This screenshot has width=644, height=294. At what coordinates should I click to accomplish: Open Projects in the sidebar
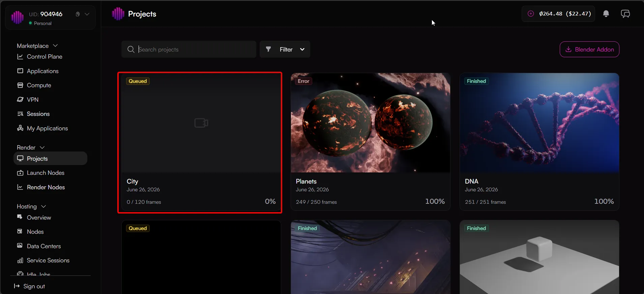point(50,158)
